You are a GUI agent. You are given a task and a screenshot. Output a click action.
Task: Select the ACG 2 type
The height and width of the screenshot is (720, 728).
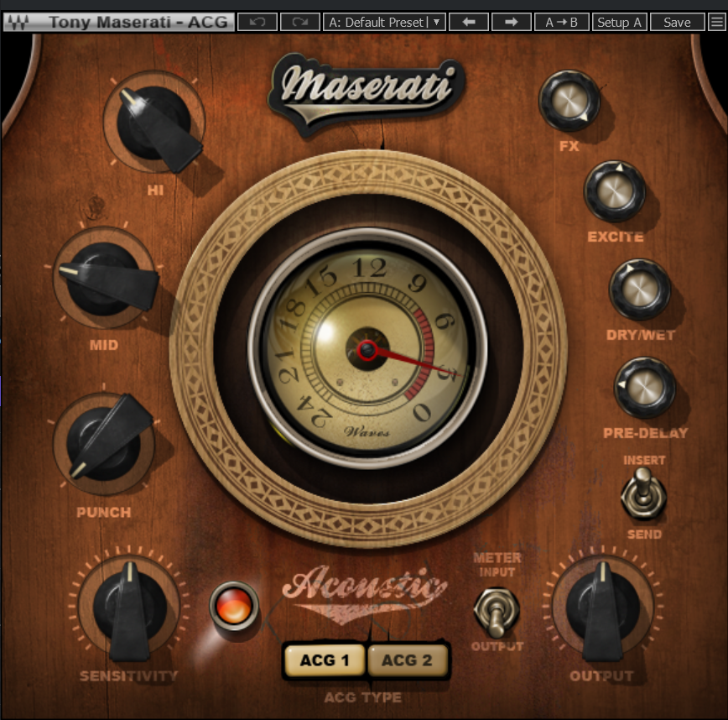click(x=407, y=660)
